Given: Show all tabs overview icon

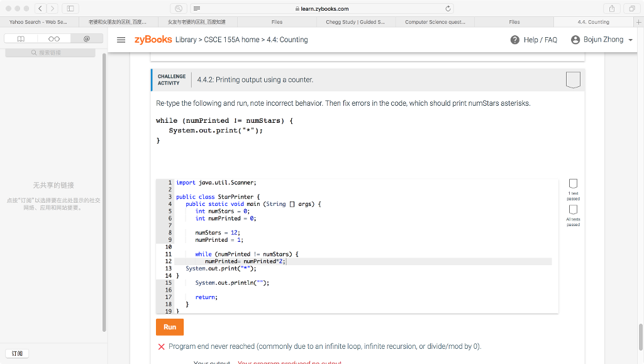Looking at the screenshot, I should click(x=631, y=8).
